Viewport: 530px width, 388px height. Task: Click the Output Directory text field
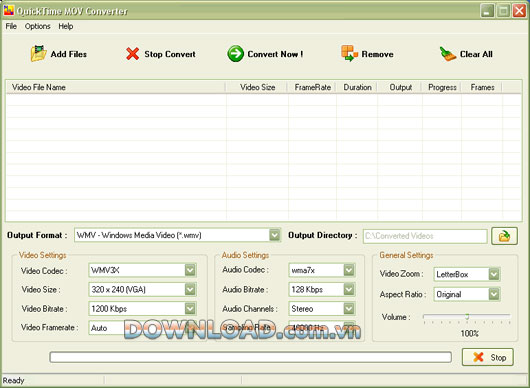click(x=425, y=236)
